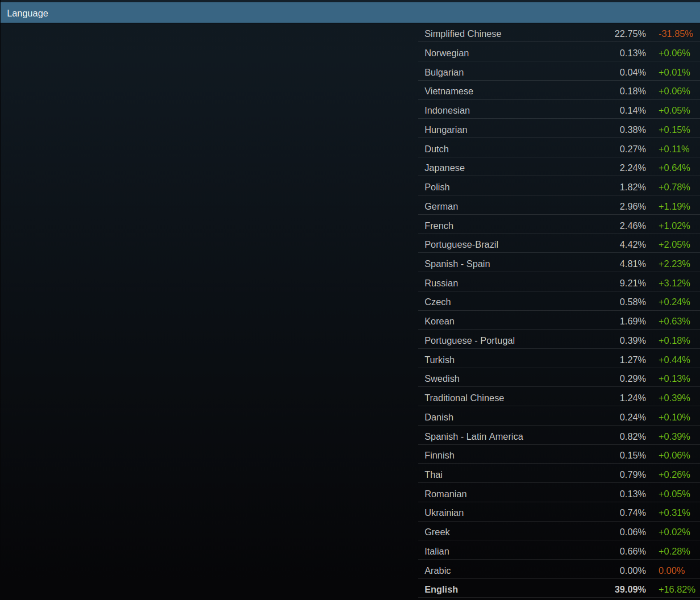Select the Russian language row

click(x=559, y=283)
